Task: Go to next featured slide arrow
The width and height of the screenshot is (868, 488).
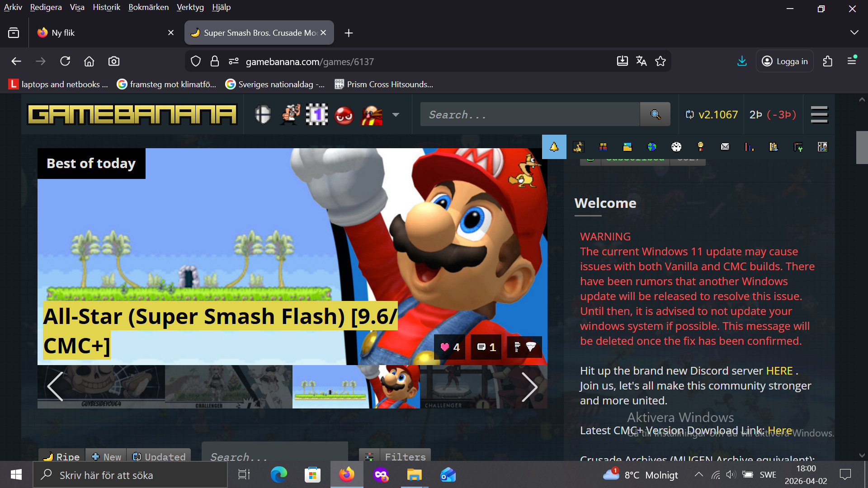Action: 529,387
